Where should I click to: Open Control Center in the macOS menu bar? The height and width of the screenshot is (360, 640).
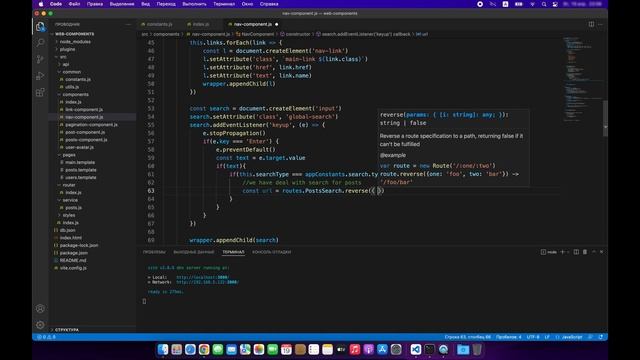[x=555, y=4]
